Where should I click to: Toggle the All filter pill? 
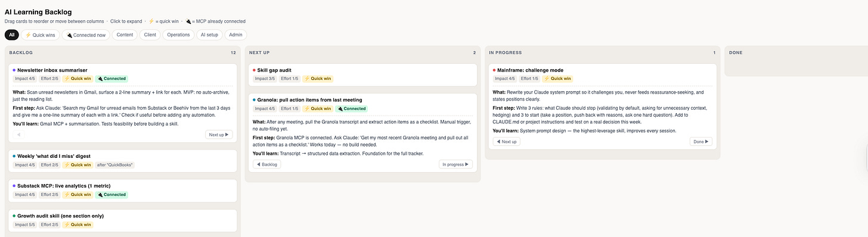coord(12,35)
